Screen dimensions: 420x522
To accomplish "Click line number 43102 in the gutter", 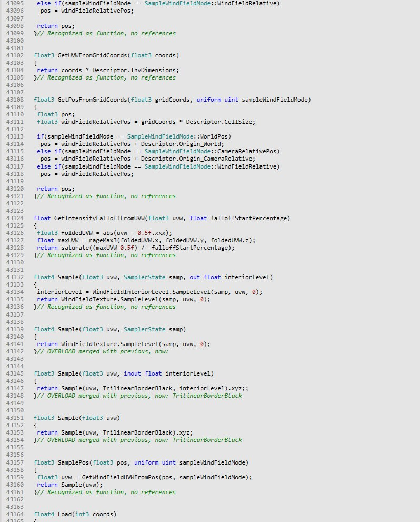I will pyautogui.click(x=15, y=55).
